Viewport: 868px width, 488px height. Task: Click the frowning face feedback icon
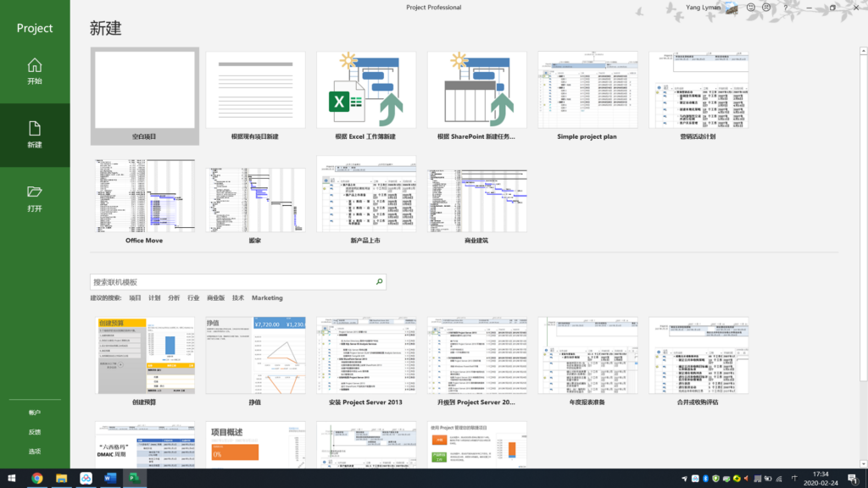coord(766,7)
